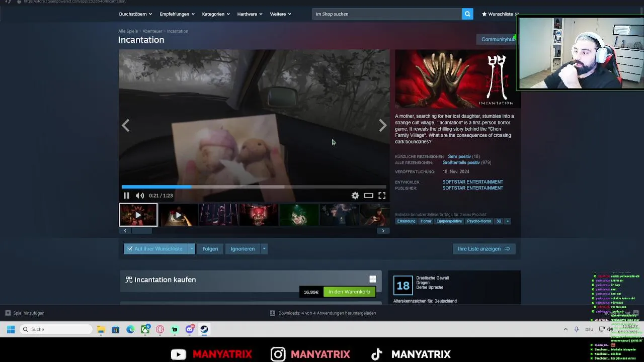Click the Windows platform icon

373,279
